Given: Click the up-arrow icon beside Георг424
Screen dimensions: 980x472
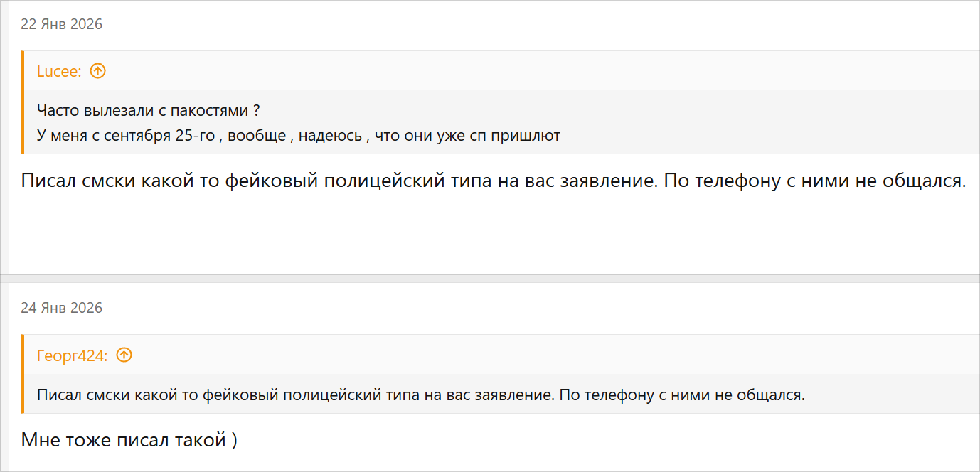Looking at the screenshot, I should pos(124,355).
